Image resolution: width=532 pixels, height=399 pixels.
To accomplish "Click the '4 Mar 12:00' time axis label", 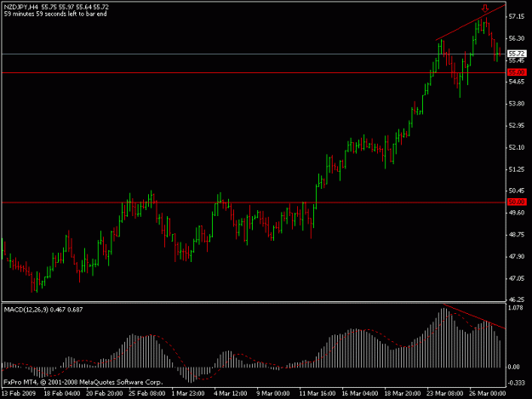I will [x=231, y=394].
